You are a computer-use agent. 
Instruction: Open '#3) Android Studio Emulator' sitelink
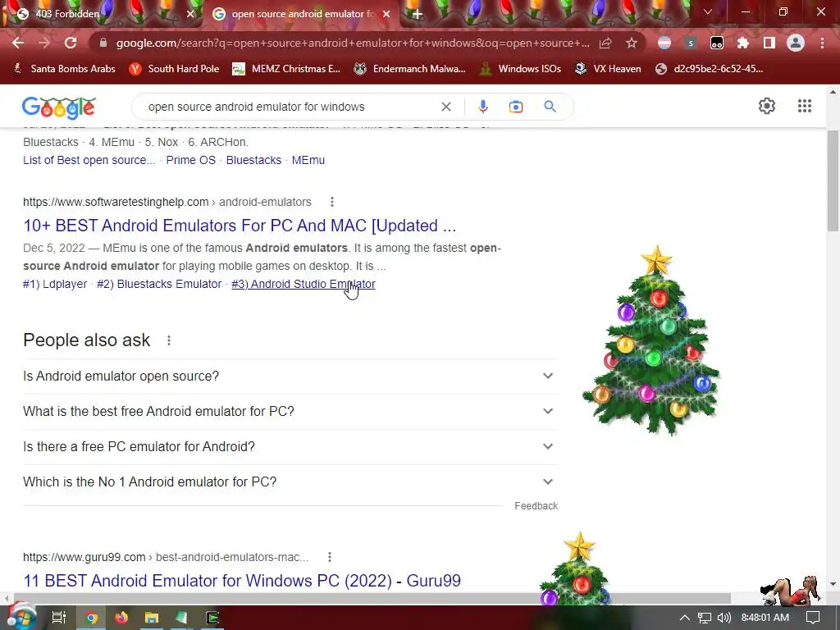(304, 284)
